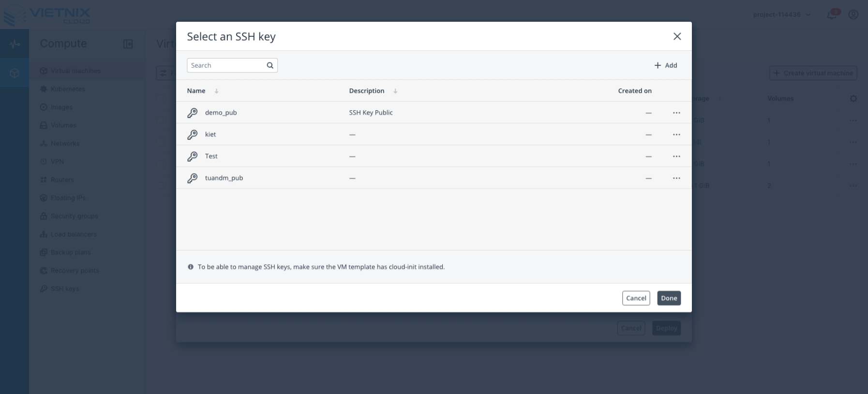Image resolution: width=868 pixels, height=394 pixels.
Task: Cancel the SSH key selection
Action: coord(636,298)
